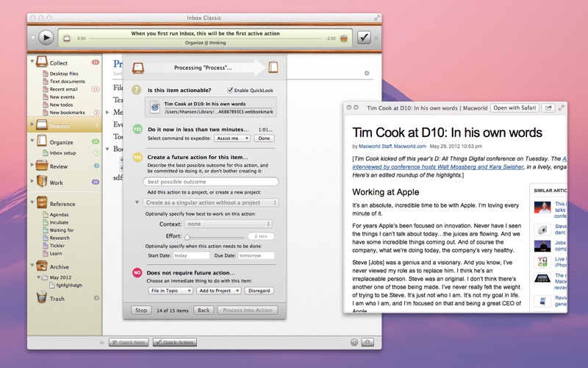Select Recent email in sidebar
The image size is (588, 368).
tap(63, 89)
